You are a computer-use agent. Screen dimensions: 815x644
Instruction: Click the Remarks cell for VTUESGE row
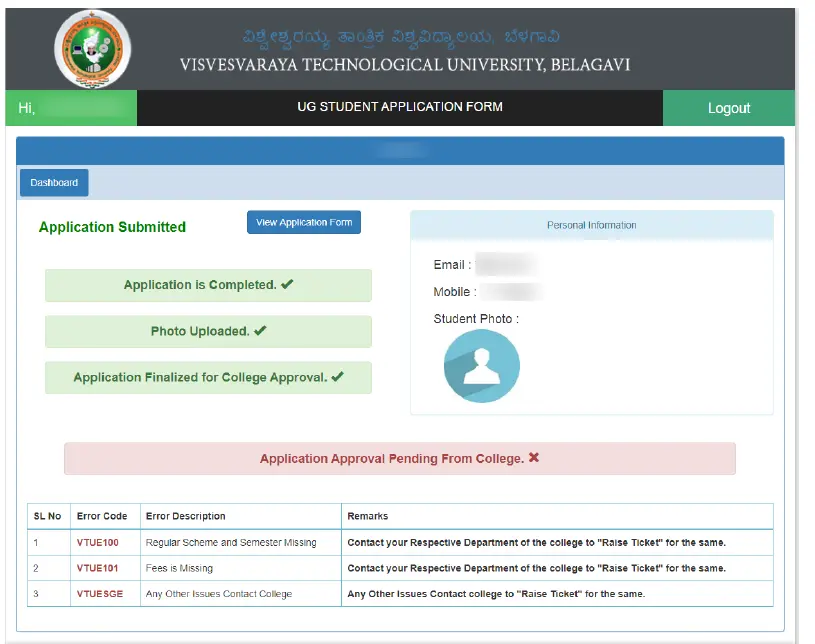[557, 594]
